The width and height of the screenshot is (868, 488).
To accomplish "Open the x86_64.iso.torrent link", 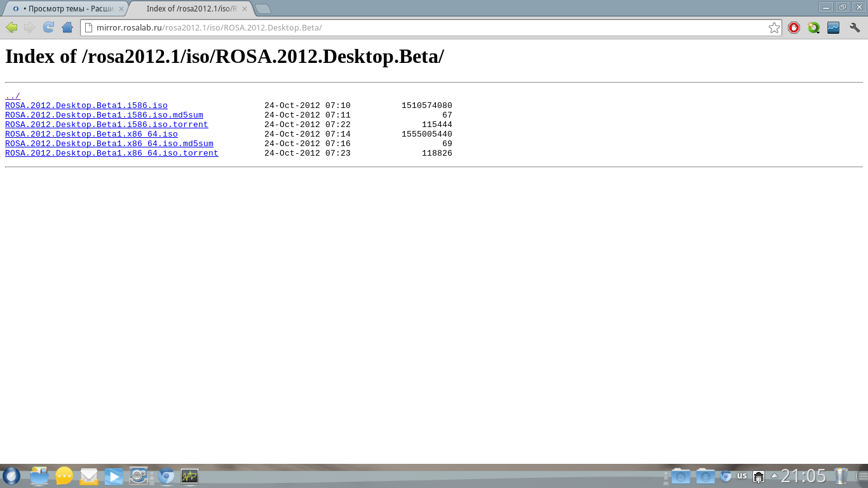I will tap(111, 153).
